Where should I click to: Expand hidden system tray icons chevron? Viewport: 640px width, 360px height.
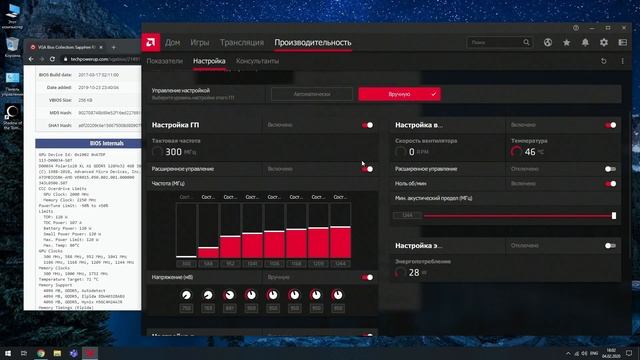click(568, 353)
